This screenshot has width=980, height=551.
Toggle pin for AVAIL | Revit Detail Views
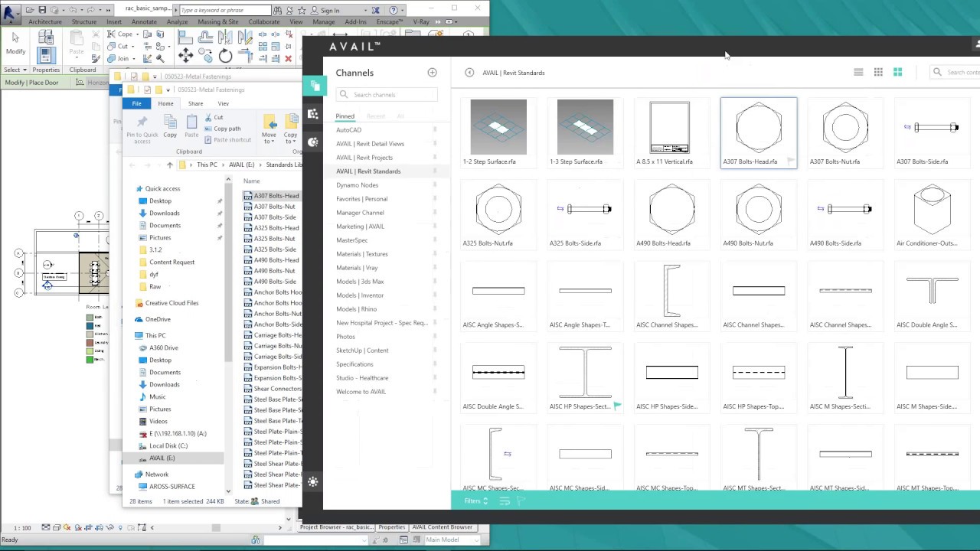pos(435,144)
